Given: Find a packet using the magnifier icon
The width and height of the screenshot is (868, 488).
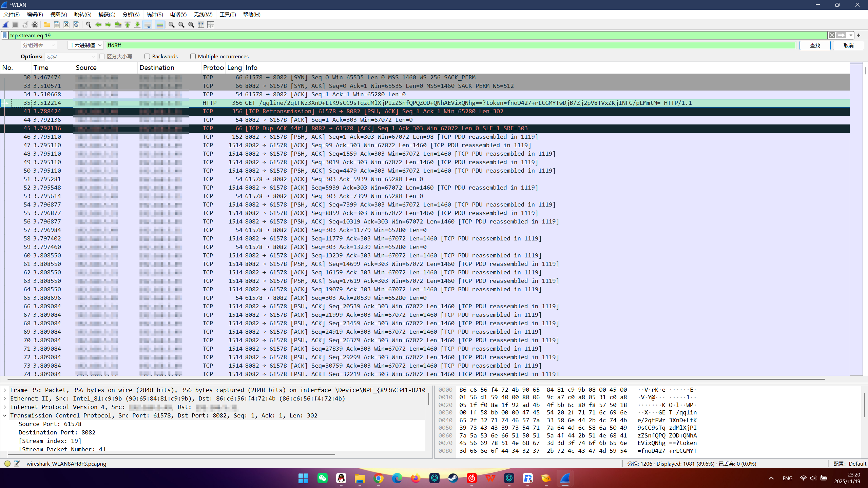Looking at the screenshot, I should coord(88,24).
